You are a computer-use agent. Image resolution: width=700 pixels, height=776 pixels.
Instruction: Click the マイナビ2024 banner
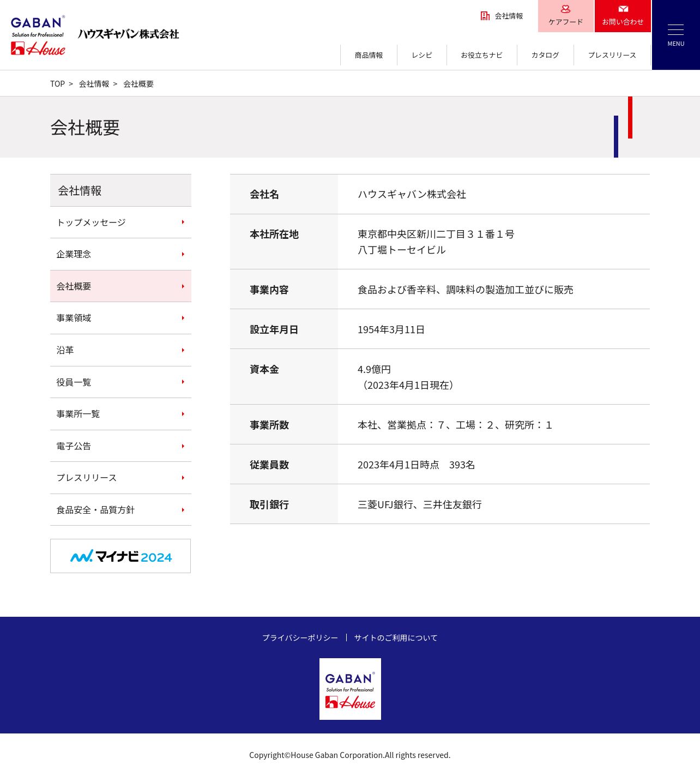120,556
